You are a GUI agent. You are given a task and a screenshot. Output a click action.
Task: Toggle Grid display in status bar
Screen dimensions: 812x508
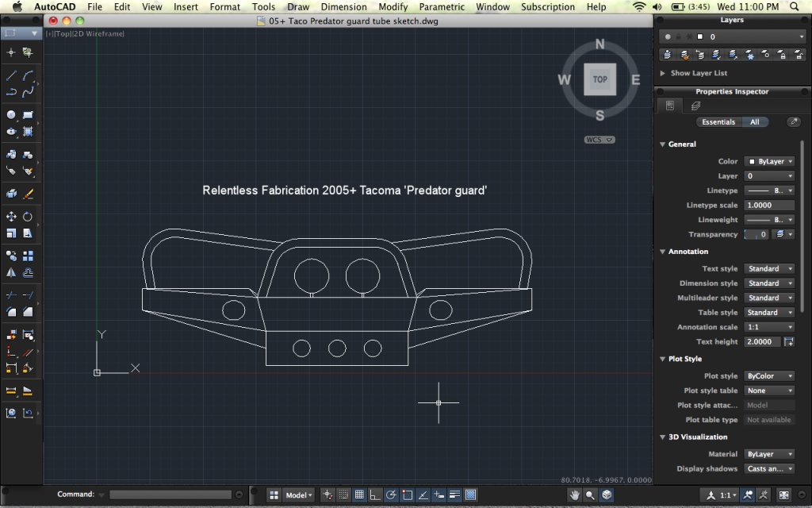click(359, 495)
